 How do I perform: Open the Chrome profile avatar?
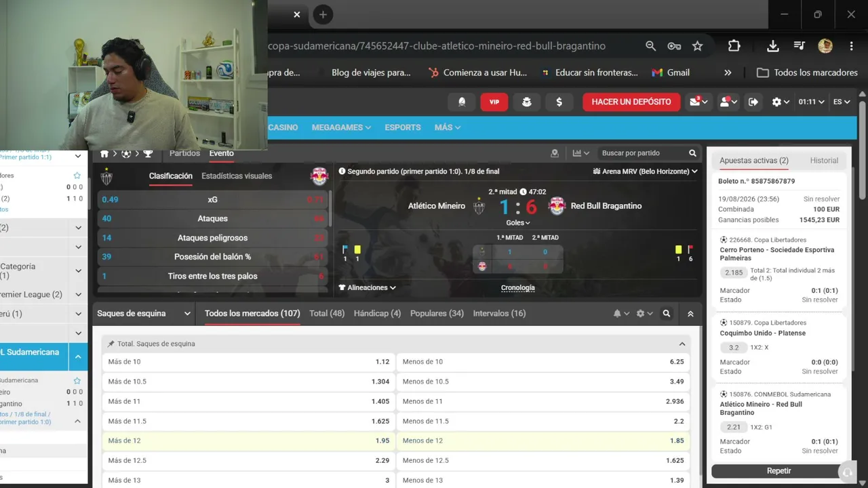[825, 46]
